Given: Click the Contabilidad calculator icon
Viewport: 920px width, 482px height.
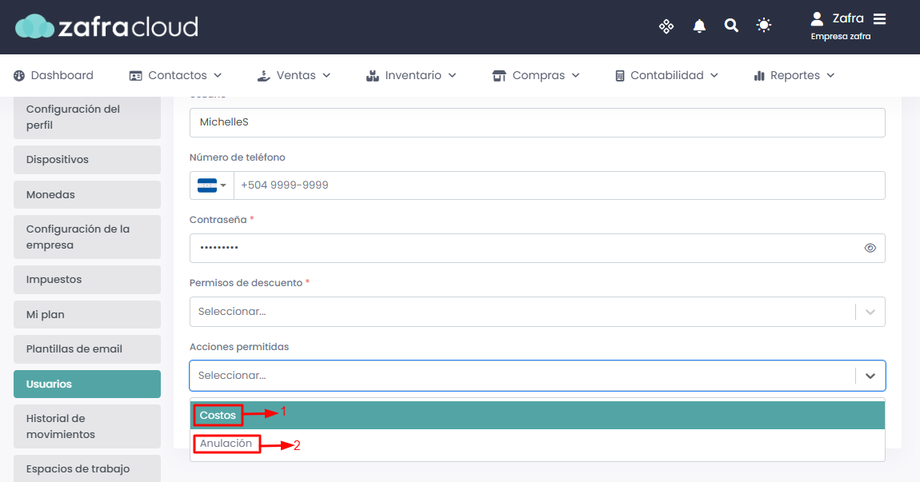Looking at the screenshot, I should (620, 76).
